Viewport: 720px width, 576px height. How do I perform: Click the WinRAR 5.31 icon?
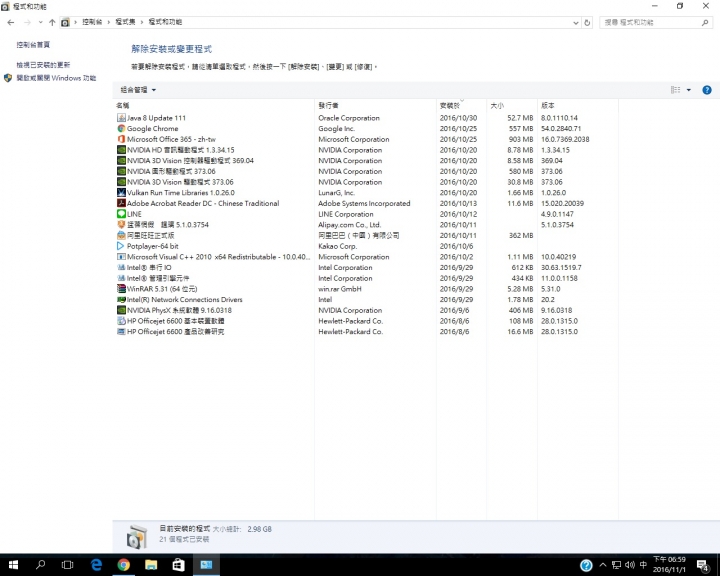tap(121, 289)
